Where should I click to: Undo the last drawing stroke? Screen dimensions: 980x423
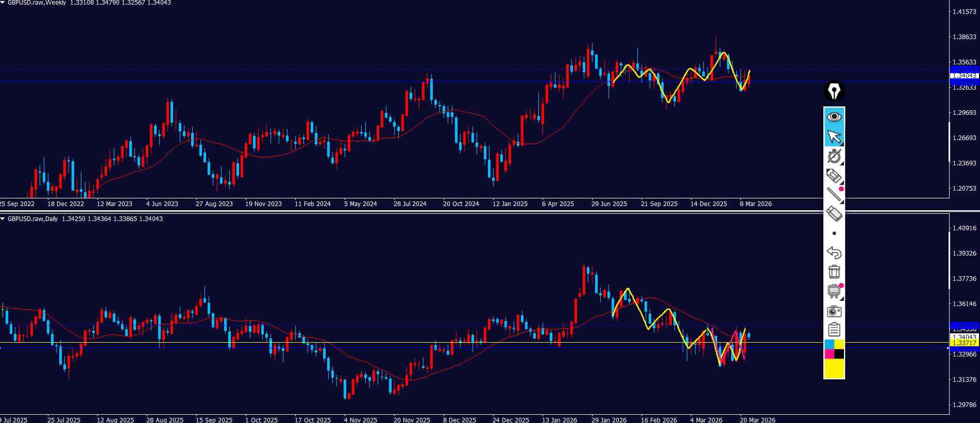[834, 252]
